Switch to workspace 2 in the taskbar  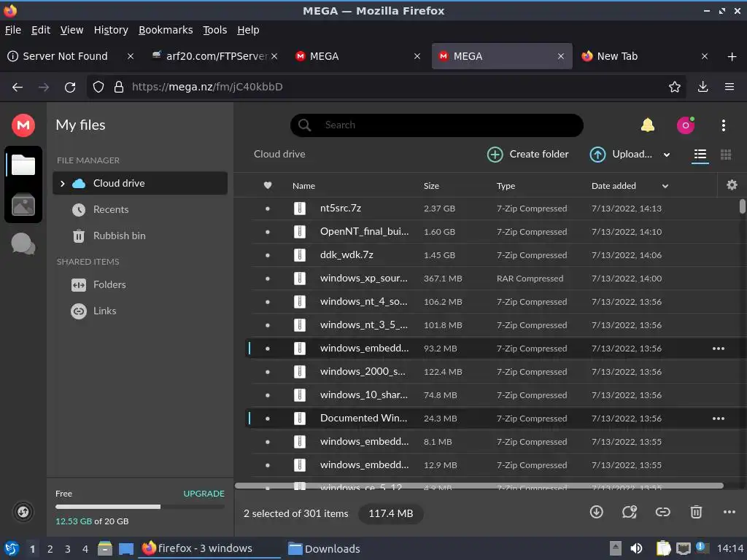coord(50,549)
